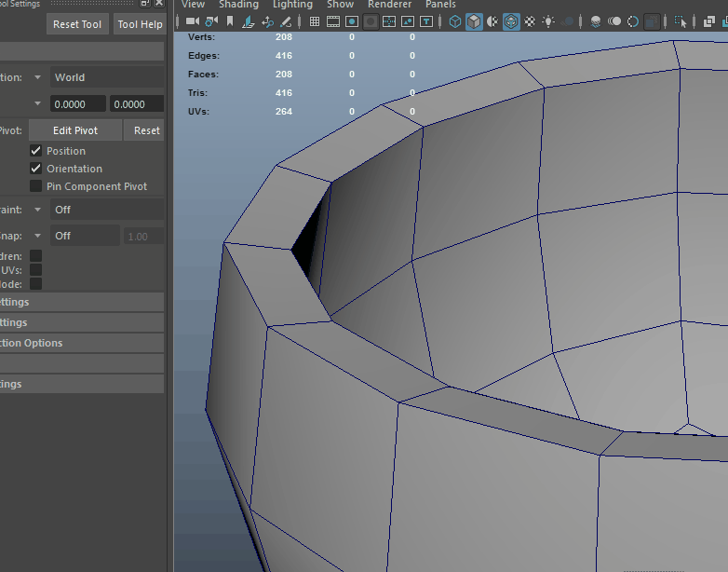Screen dimensions: 728x572
Task: Click arrow beside the Snap Off field
Action: coord(37,236)
